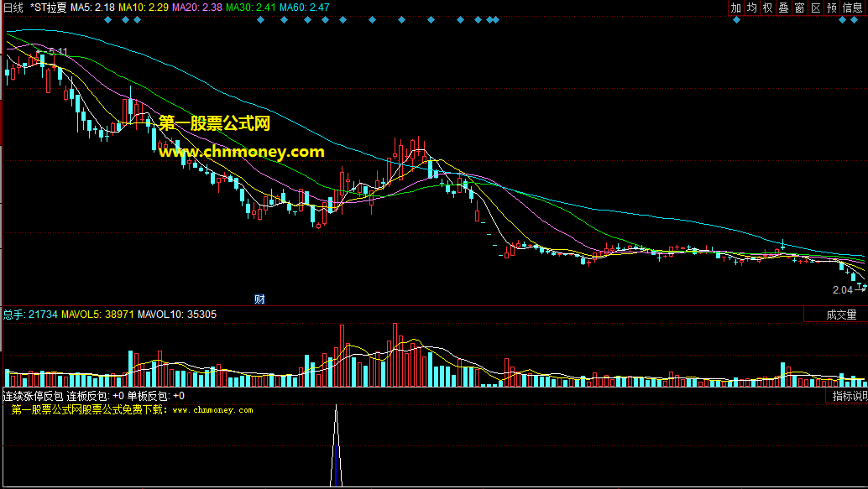The width and height of the screenshot is (868, 489).
Task: Click the stock name *ST拉夏
Action: [x=48, y=8]
